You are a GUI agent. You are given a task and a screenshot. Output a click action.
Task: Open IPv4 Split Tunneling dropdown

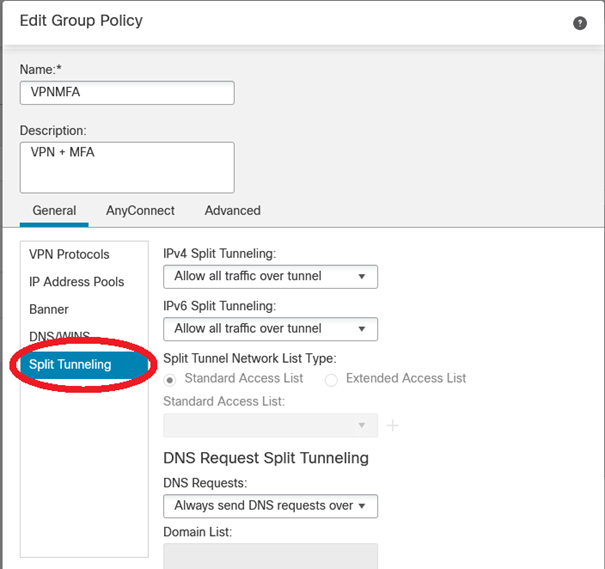(270, 277)
